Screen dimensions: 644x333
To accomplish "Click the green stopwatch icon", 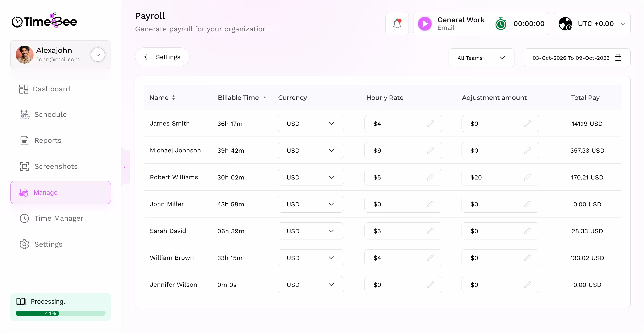I will pos(501,24).
